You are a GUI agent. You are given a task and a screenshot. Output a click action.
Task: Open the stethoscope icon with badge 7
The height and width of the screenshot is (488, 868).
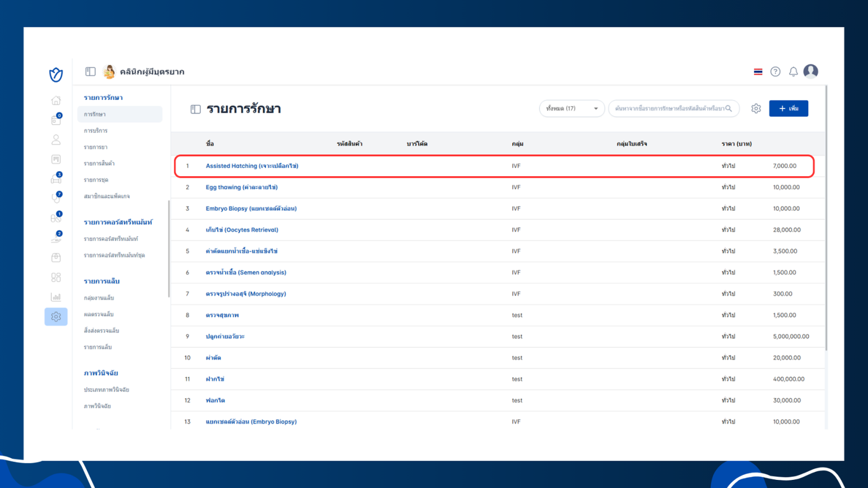point(56,198)
